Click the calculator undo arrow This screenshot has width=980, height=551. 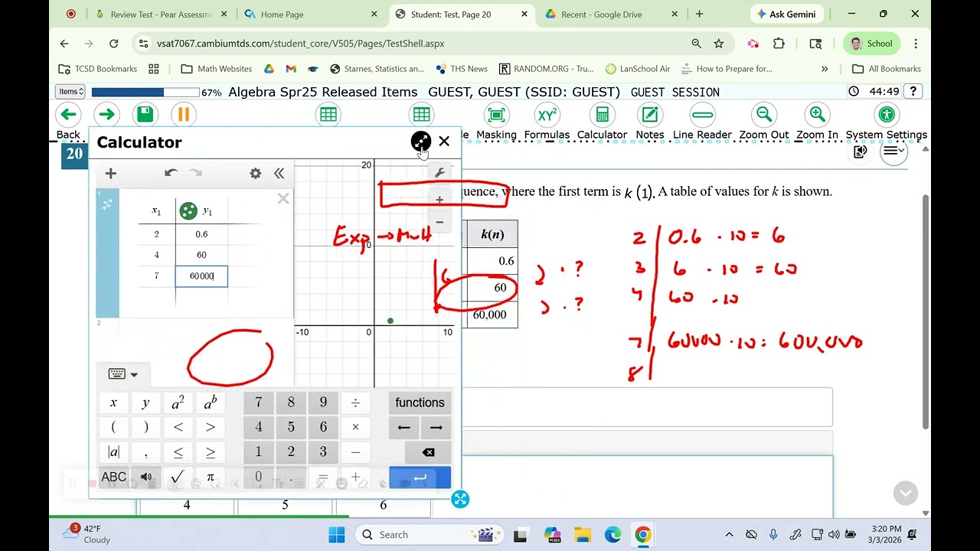coord(171,174)
